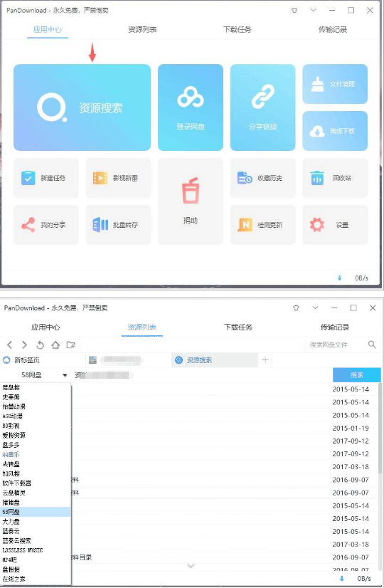Image resolution: width=384 pixels, height=588 pixels.
Task: Open the 58网盘 source combo box
Action: coord(36,375)
